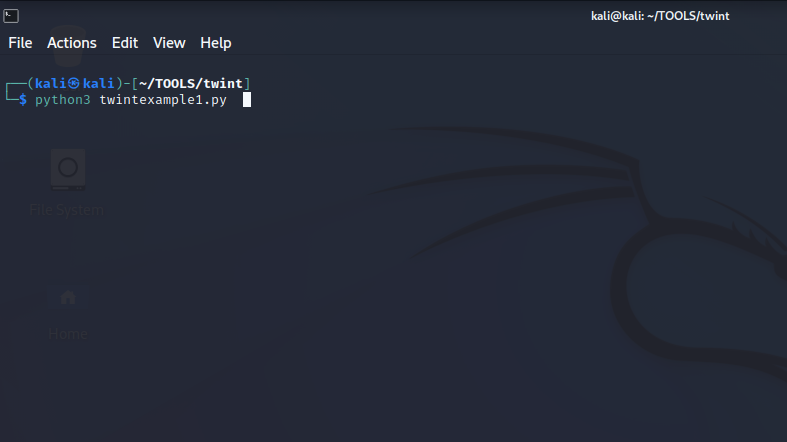Open the Help menu
The image size is (787, 442).
(x=216, y=43)
